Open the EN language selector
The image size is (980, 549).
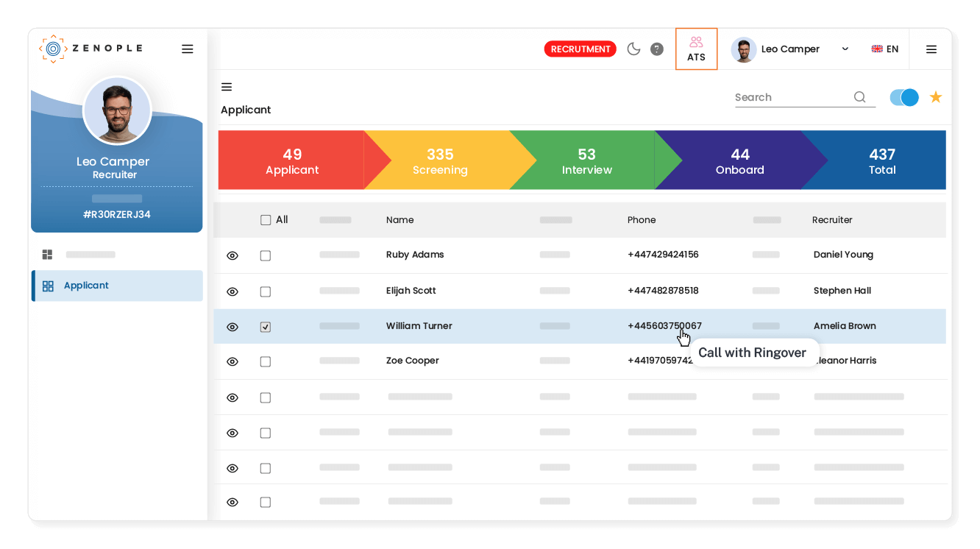[x=884, y=49]
